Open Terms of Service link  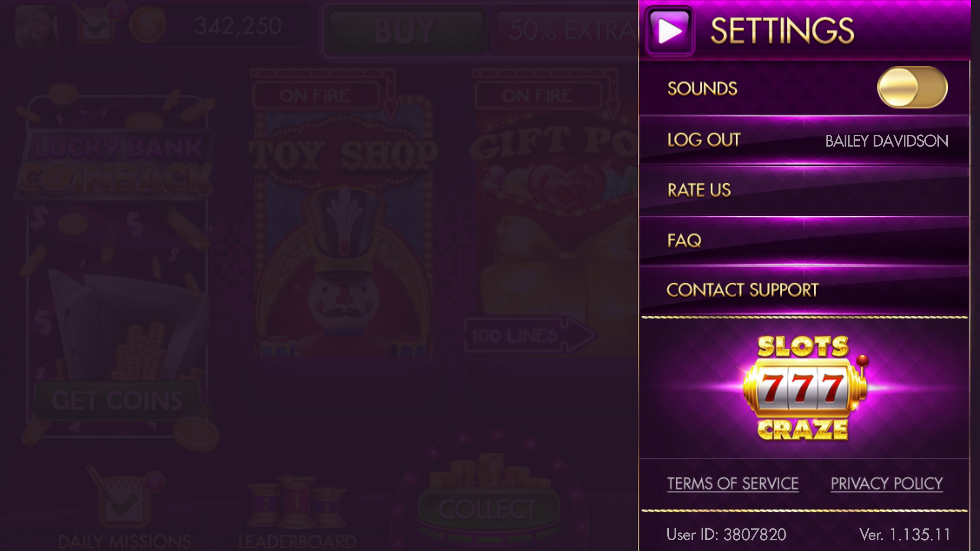coord(733,484)
